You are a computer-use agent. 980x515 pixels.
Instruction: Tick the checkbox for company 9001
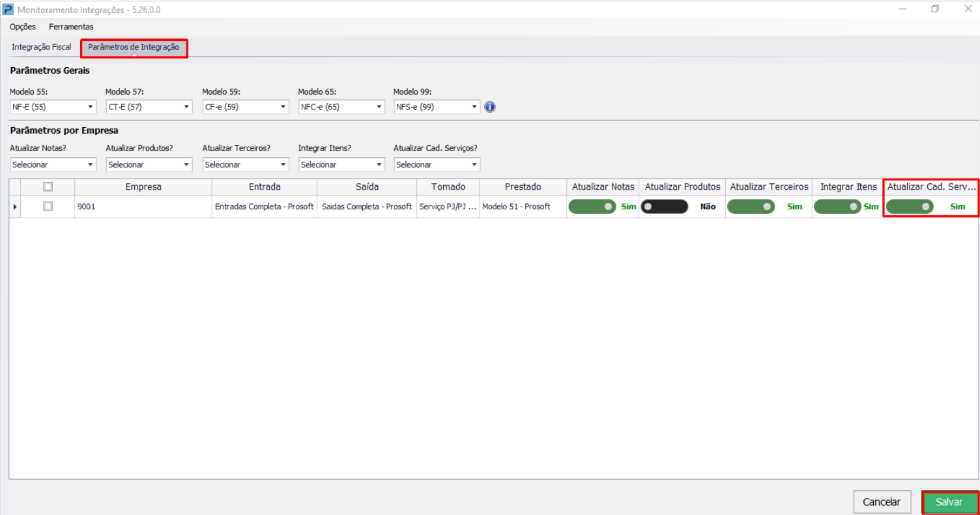(x=48, y=207)
